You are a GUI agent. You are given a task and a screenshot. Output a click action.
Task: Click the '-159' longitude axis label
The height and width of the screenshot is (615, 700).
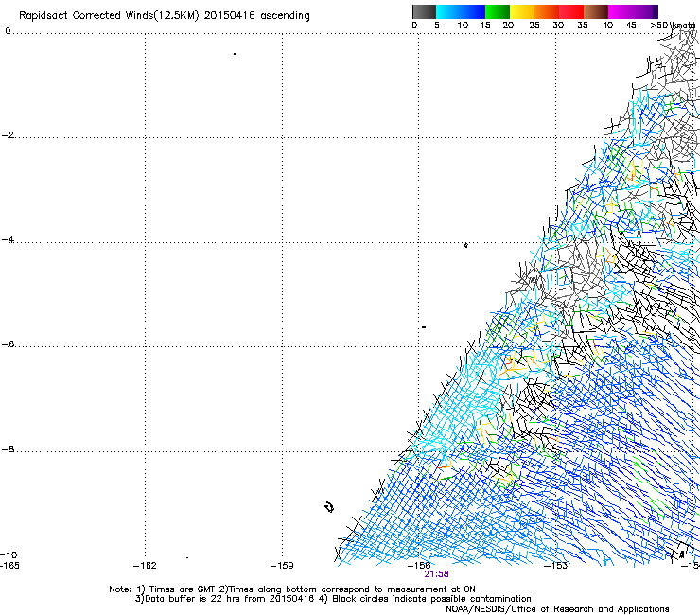click(282, 566)
